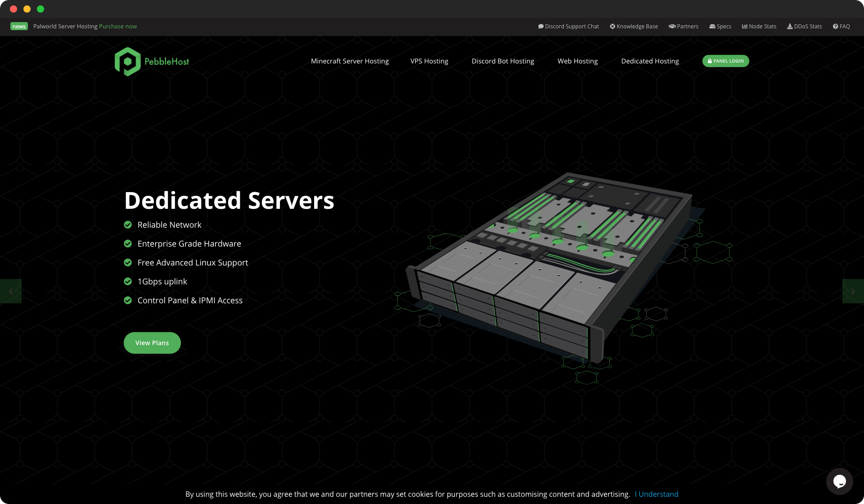Click the Free Advanced Linux Support checkmark
Viewport: 864px width, 504px height.
[128, 263]
